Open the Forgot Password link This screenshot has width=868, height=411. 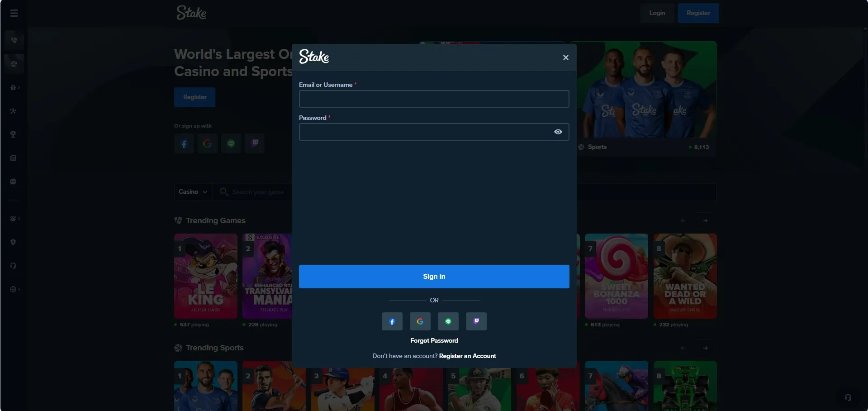coord(434,340)
